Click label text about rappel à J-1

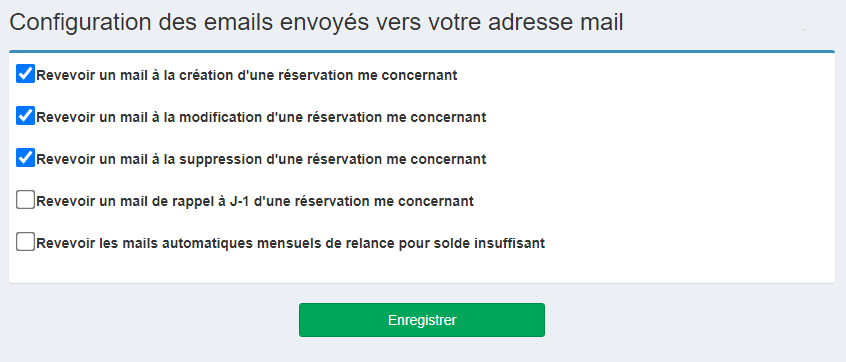pyautogui.click(x=255, y=201)
